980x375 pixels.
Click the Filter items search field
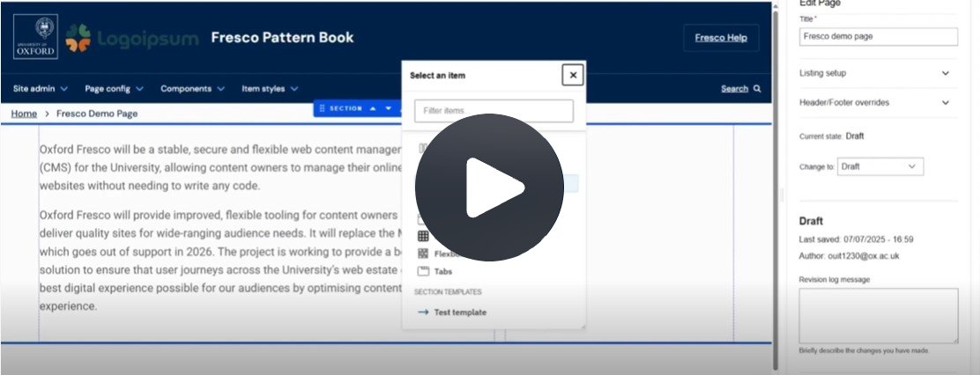point(494,111)
